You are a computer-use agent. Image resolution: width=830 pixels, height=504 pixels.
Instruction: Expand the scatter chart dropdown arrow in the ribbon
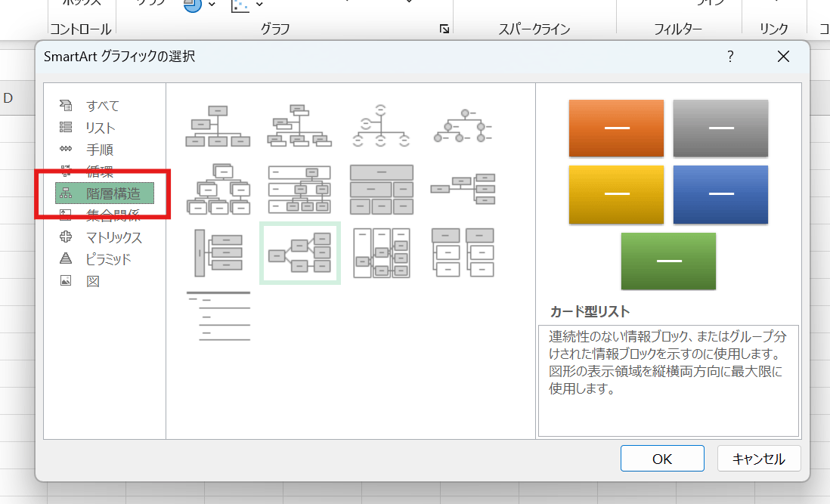pos(259,5)
